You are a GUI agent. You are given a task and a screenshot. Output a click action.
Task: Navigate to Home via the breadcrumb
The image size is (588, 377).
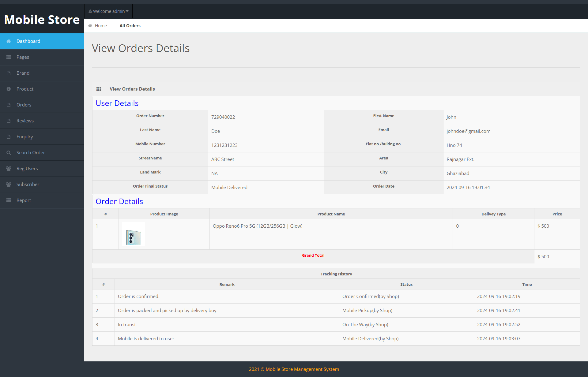point(101,26)
